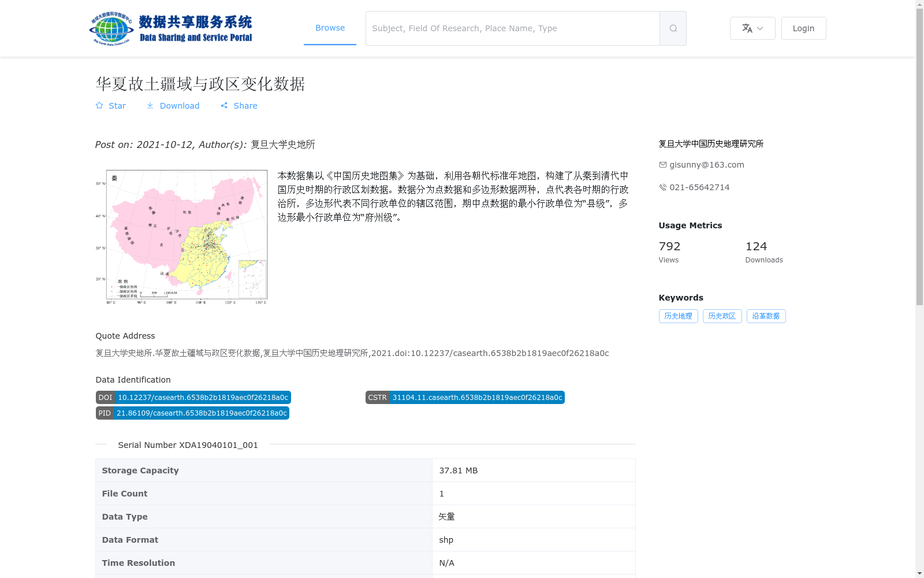Click the dataset title 华夏故土疆域与政区变化数据
The image size is (924, 578).
coord(200,84)
